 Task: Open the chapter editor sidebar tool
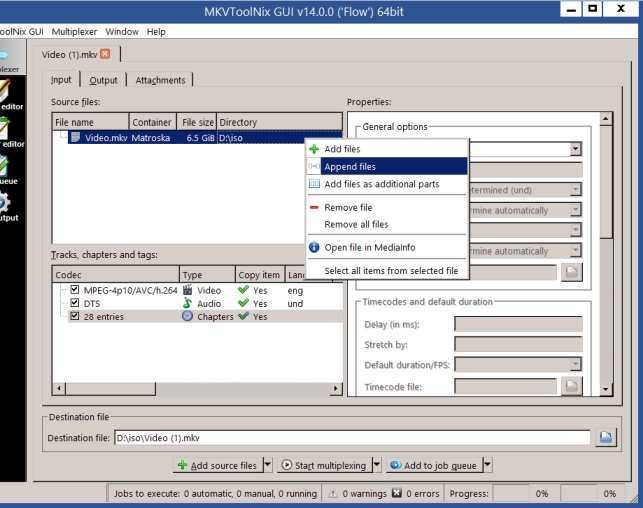[10, 132]
